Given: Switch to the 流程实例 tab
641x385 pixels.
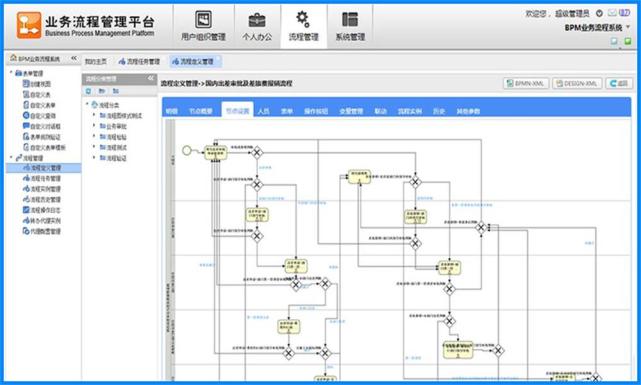Looking at the screenshot, I should [410, 111].
